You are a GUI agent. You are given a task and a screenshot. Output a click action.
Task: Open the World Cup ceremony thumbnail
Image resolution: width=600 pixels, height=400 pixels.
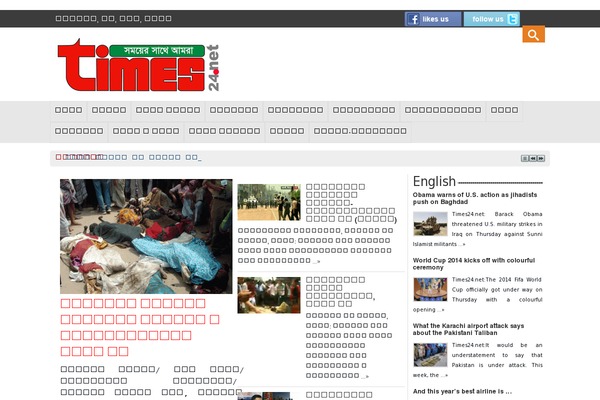click(430, 289)
